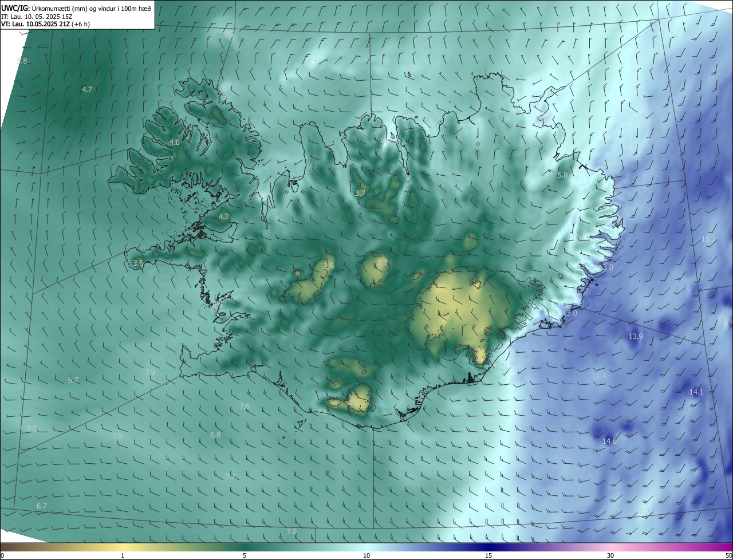
Task: Click the 14.0 value label offshore
Action: click(610, 441)
